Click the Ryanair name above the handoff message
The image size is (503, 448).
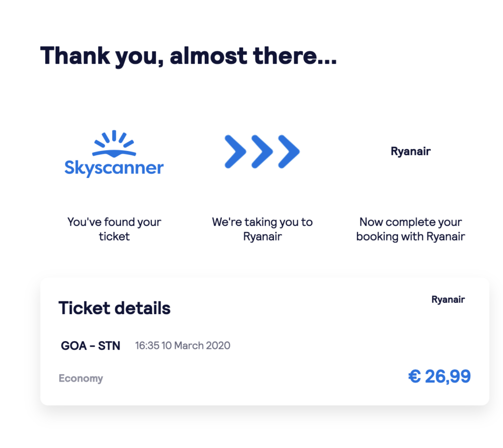[x=411, y=151]
